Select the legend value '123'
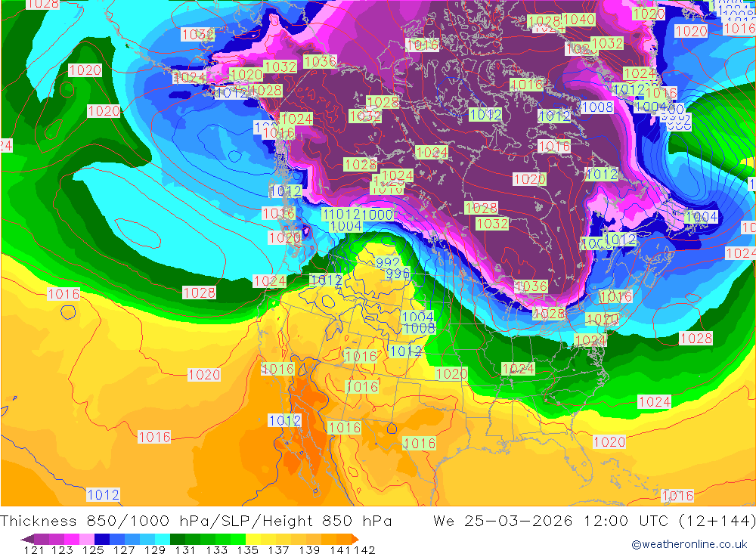 62,550
